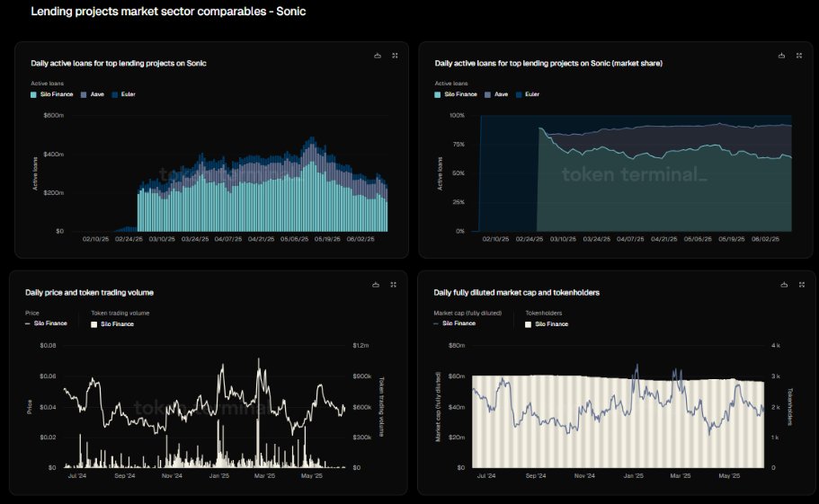Toggle Silo Finance legend in active loans chart
The height and width of the screenshot is (504, 819).
pyautogui.click(x=52, y=94)
